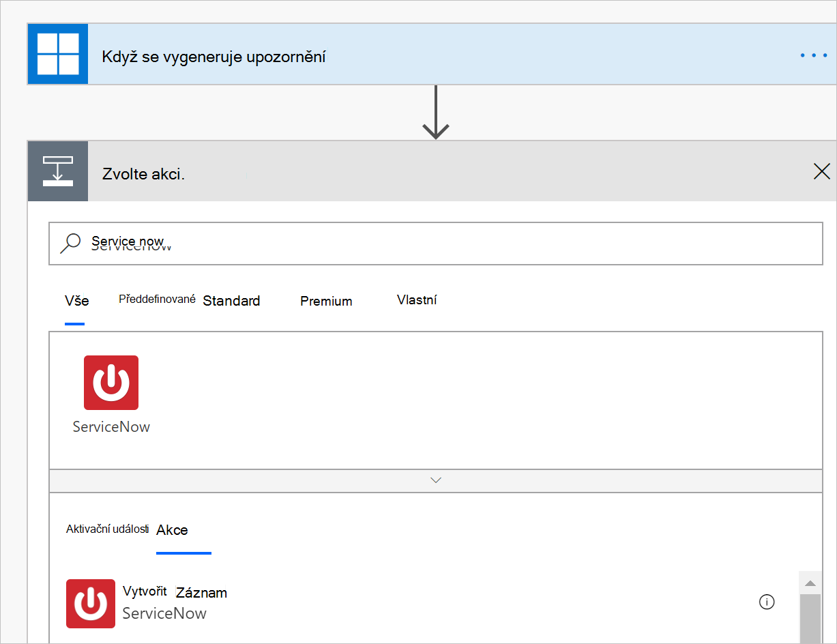Dismiss the Zvolte akci panel with the X

click(x=821, y=171)
